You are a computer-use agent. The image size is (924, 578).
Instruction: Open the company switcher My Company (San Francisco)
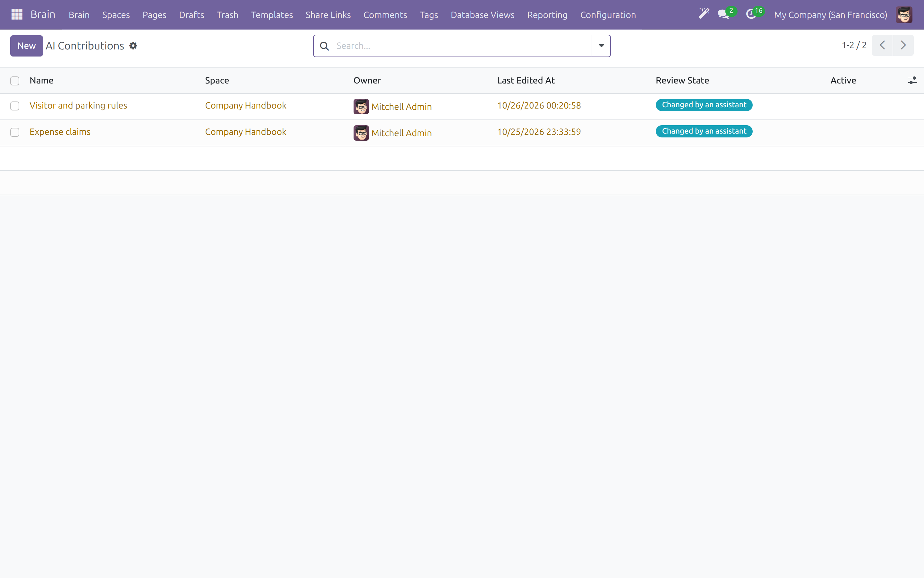coord(830,15)
